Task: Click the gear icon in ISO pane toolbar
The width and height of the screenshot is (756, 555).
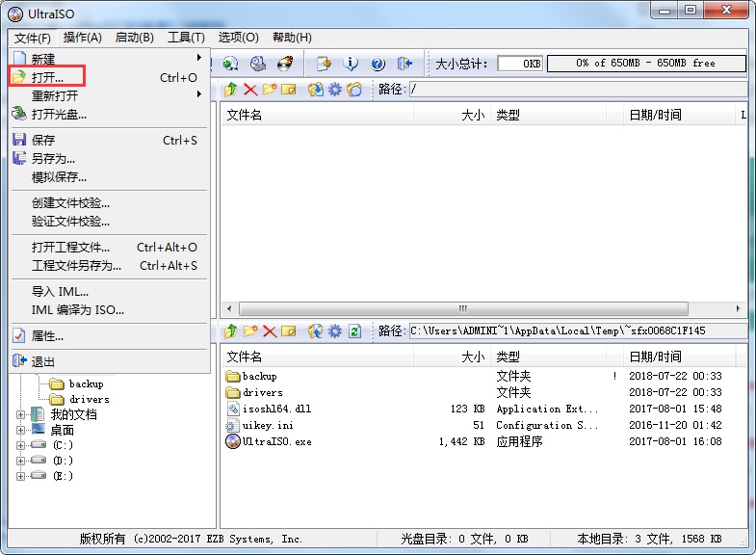Action: pos(334,90)
